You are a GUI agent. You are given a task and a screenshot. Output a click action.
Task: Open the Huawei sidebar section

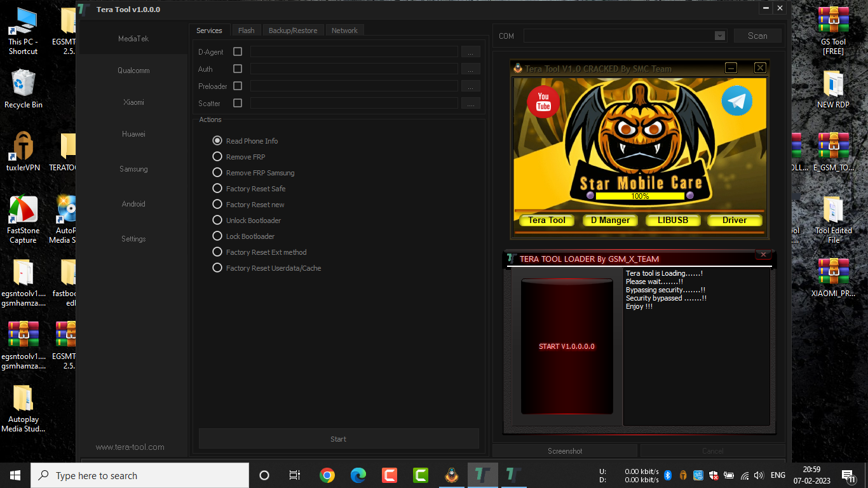pos(133,134)
